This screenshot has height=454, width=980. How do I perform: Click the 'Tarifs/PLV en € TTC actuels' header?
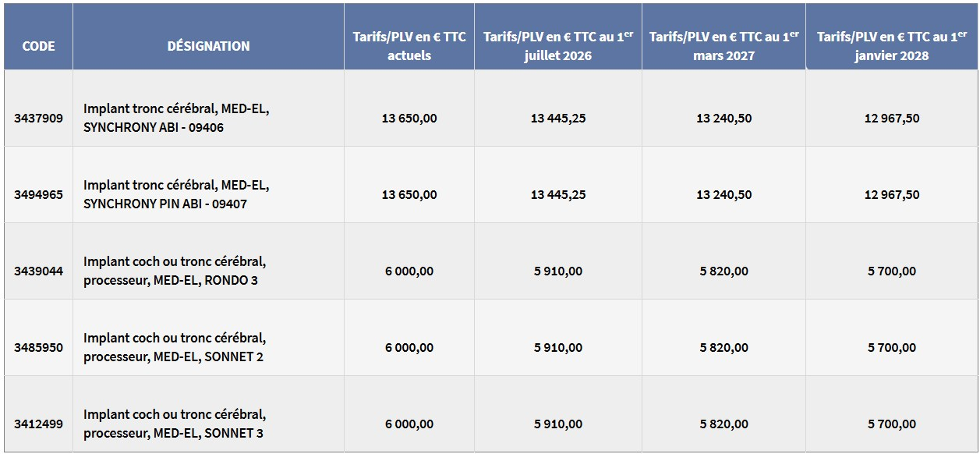pos(409,46)
